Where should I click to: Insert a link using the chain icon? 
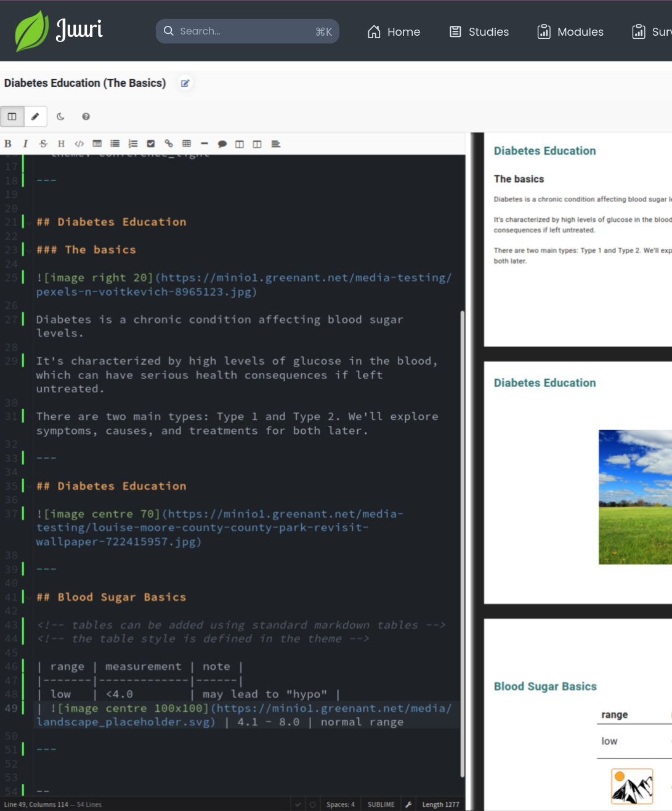click(x=168, y=144)
